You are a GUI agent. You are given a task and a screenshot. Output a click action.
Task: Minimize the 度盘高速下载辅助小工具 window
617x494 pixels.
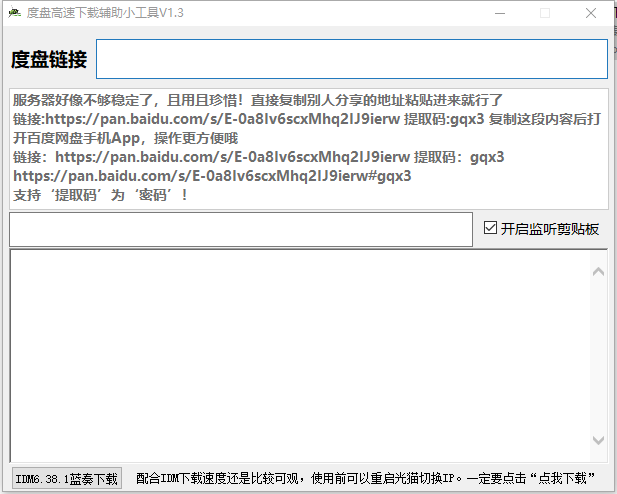pos(500,13)
